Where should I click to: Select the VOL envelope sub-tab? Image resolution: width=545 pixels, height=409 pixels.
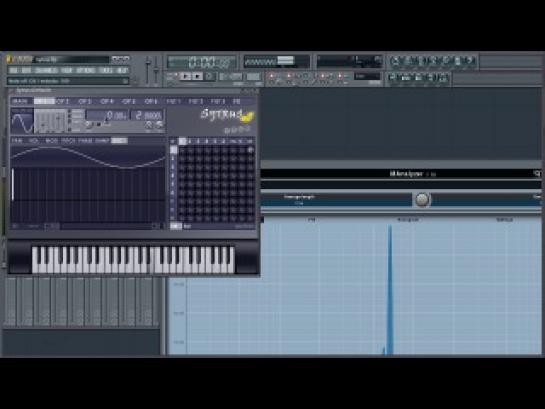click(x=33, y=141)
